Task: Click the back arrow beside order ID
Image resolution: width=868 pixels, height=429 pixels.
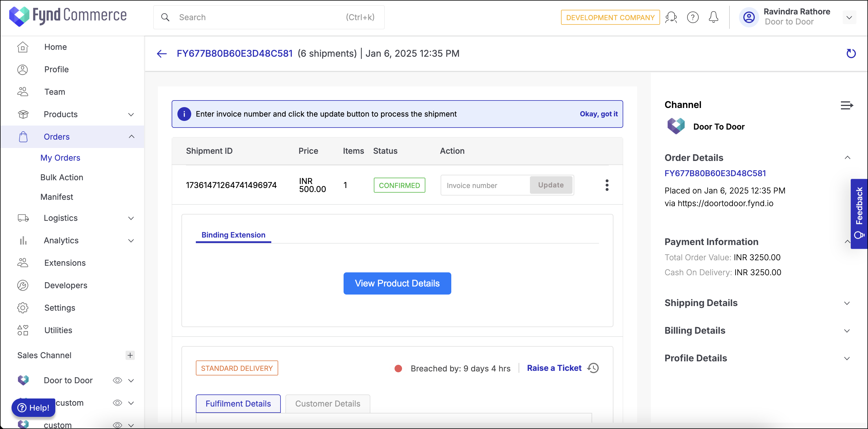Action: point(162,54)
